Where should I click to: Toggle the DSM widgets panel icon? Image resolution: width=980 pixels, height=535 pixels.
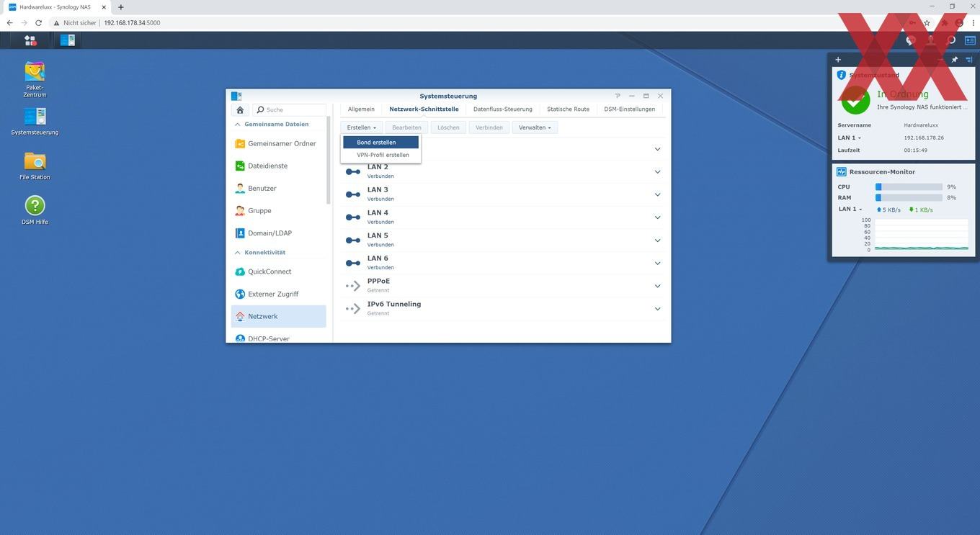(970, 40)
